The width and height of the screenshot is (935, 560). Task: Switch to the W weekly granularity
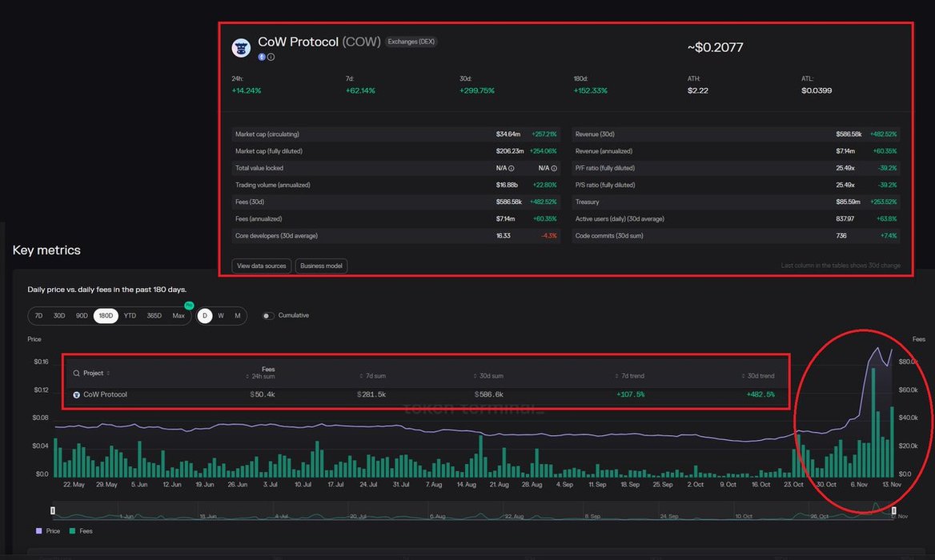tap(221, 316)
